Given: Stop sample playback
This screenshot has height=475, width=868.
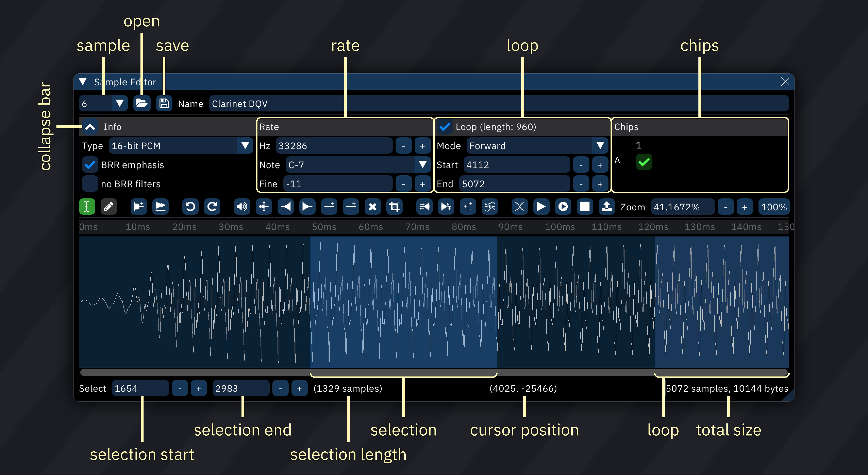Looking at the screenshot, I should pyautogui.click(x=585, y=207).
